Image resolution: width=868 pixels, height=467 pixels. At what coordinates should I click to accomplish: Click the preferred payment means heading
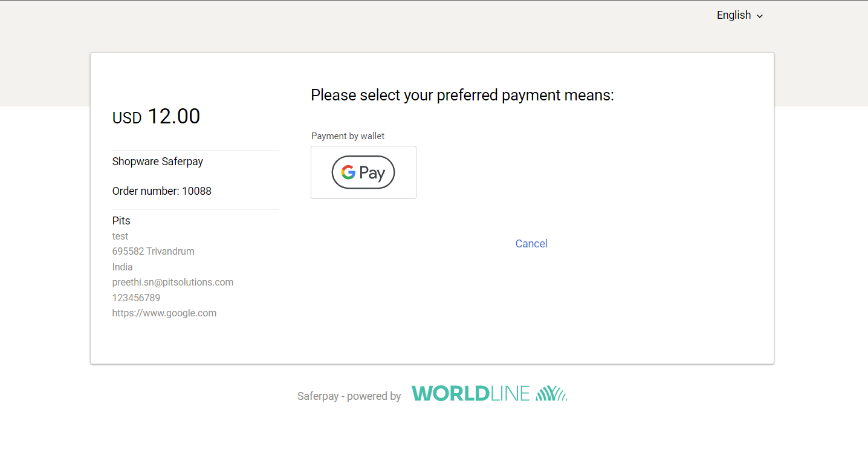point(462,95)
